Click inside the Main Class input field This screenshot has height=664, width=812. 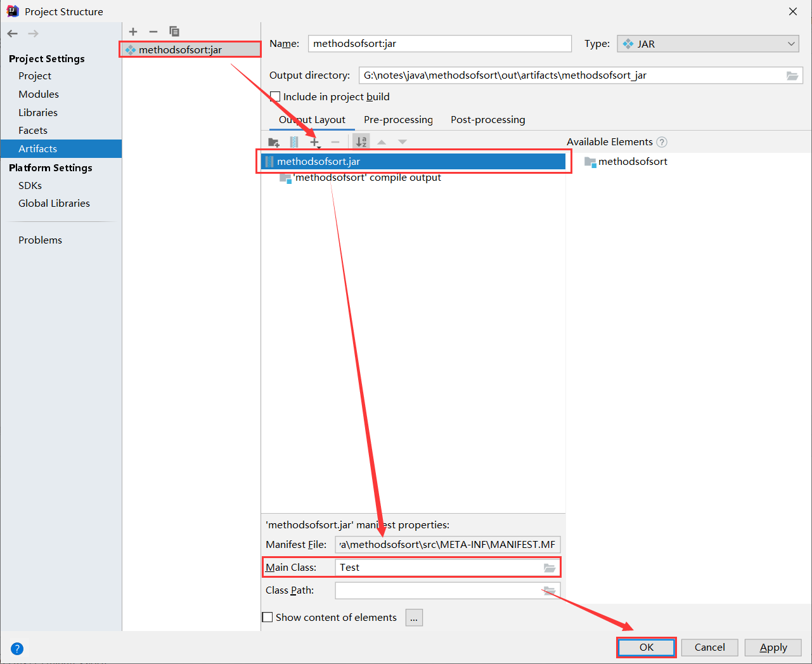tap(437, 567)
